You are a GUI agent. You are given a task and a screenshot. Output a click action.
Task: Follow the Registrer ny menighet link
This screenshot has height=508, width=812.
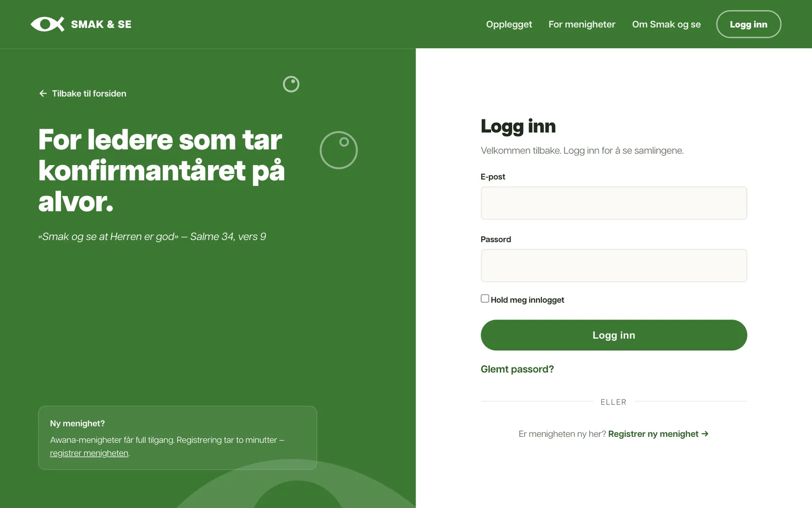tap(658, 434)
